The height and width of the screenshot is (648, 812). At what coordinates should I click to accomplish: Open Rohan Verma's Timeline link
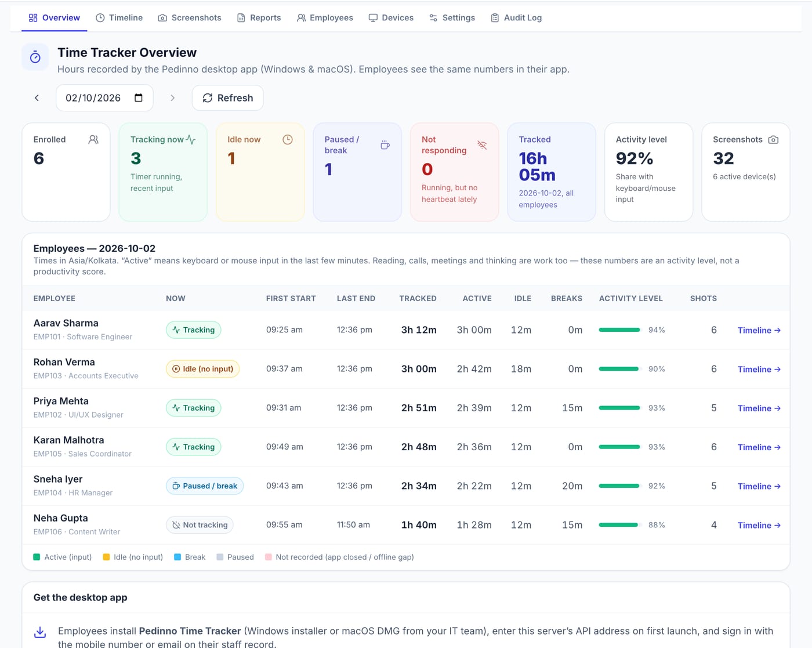pyautogui.click(x=759, y=369)
